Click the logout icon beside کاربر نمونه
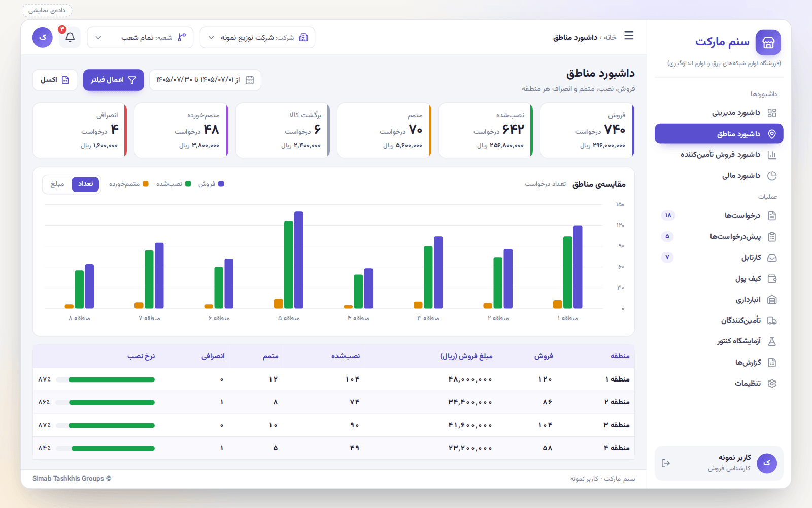This screenshot has height=508, width=812. pos(666,463)
